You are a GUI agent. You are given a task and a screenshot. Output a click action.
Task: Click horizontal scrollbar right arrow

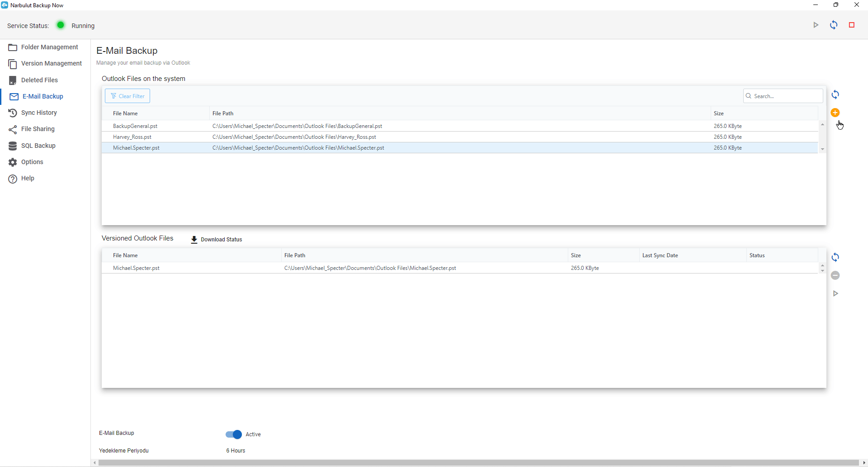pos(864,462)
